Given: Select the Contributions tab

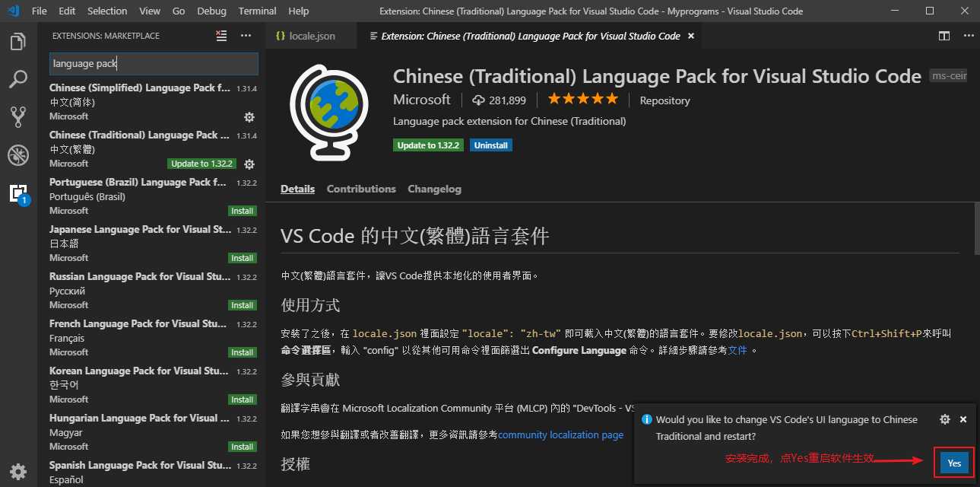Looking at the screenshot, I should [361, 189].
